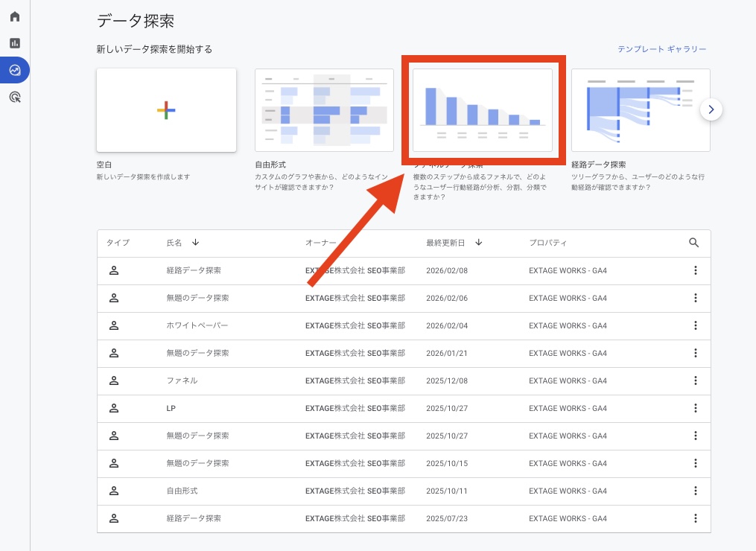Click the person icon beside the top 経路データ探索 row

point(114,270)
